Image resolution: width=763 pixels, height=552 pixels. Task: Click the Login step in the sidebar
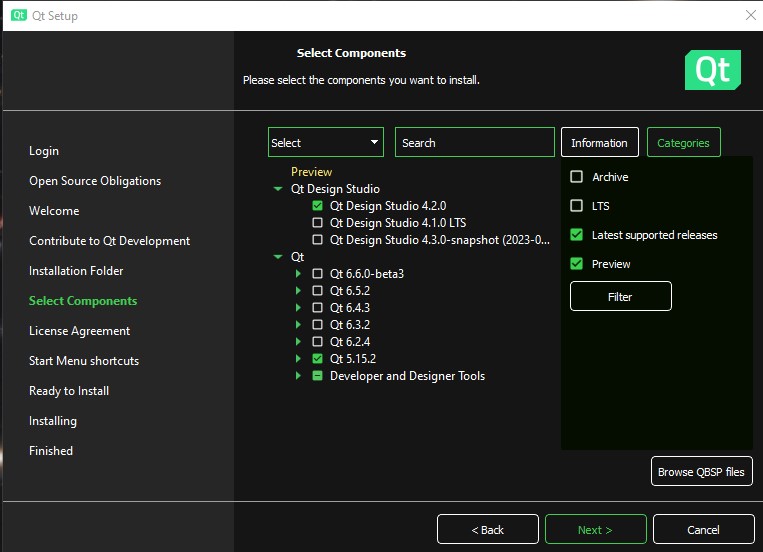click(44, 151)
